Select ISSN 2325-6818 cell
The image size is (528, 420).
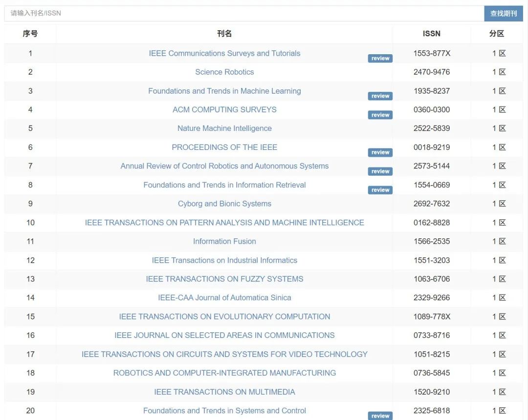tap(432, 411)
